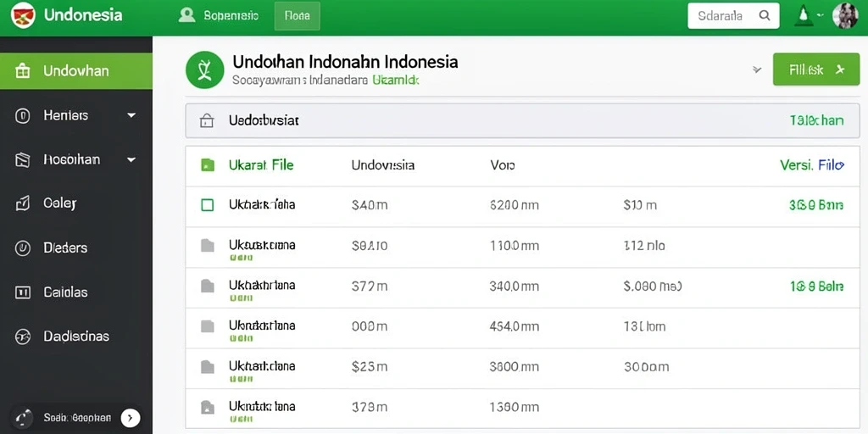Click the sidebar footer icon beside Soda Goophen

point(23,417)
